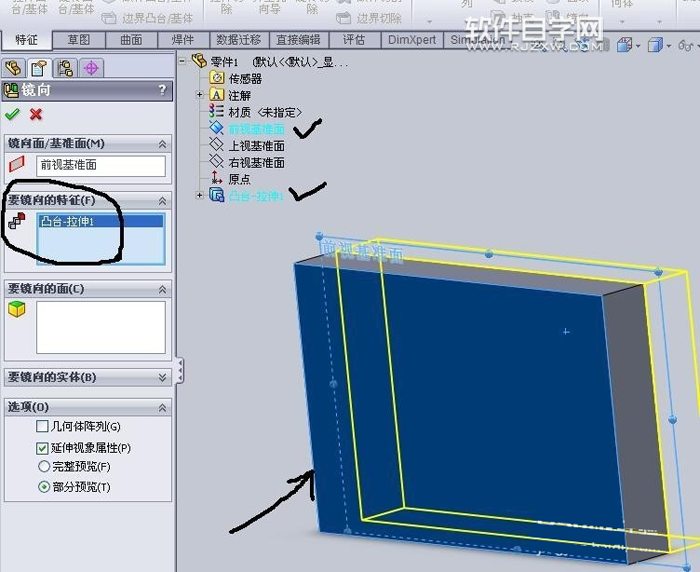700x572 pixels.
Task: Select 凸台-拉伸1 in the feature tree
Action: point(256,196)
